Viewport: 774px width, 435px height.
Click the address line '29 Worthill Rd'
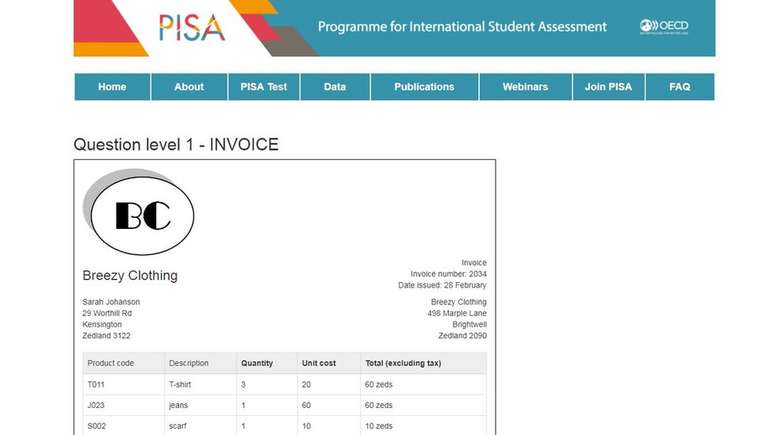click(x=107, y=313)
